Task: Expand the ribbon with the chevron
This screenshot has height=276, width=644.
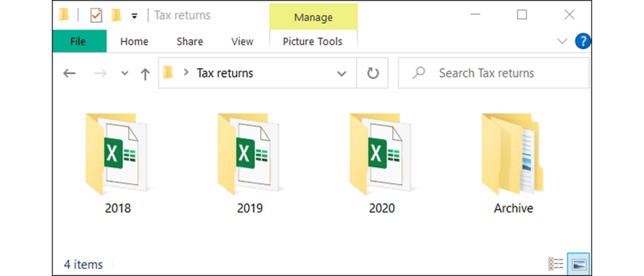Action: [562, 41]
